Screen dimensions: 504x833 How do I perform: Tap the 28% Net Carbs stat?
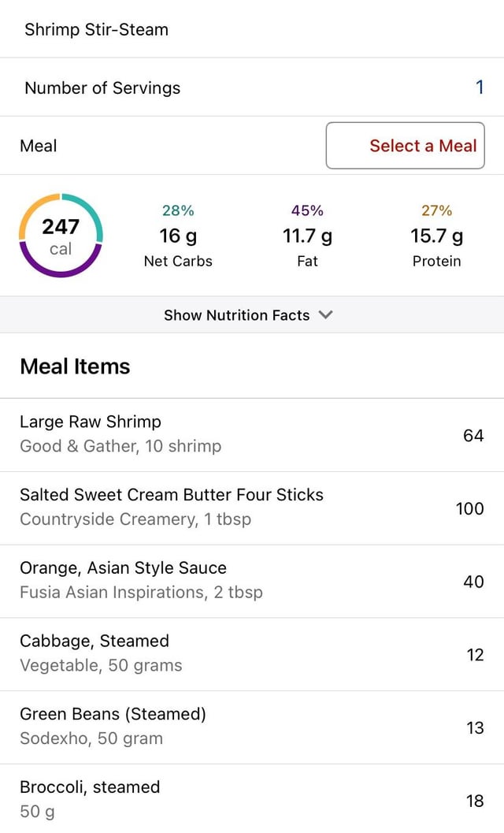pos(178,236)
